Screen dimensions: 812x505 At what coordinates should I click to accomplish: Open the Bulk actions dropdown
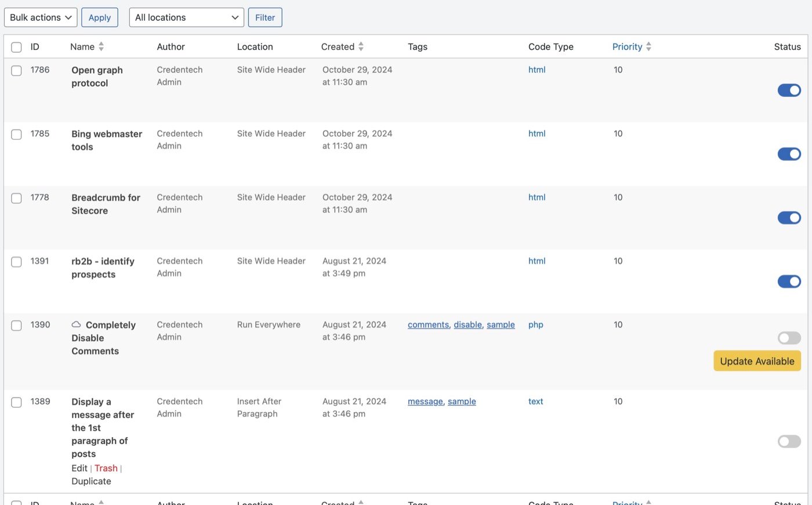click(41, 17)
